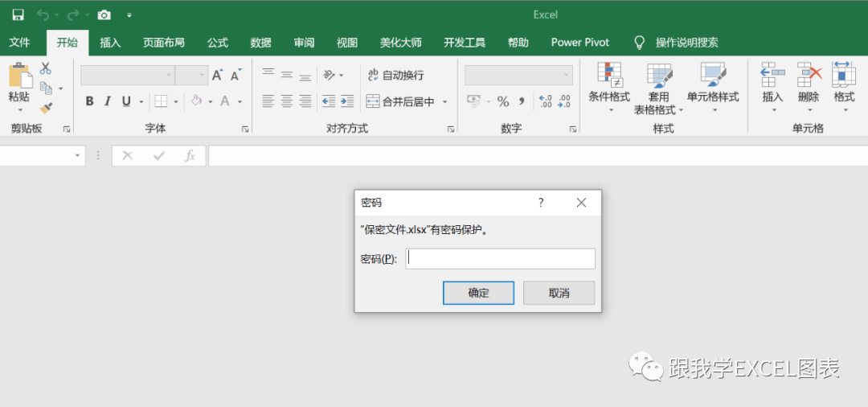Click the 合并后居中 button

[400, 102]
